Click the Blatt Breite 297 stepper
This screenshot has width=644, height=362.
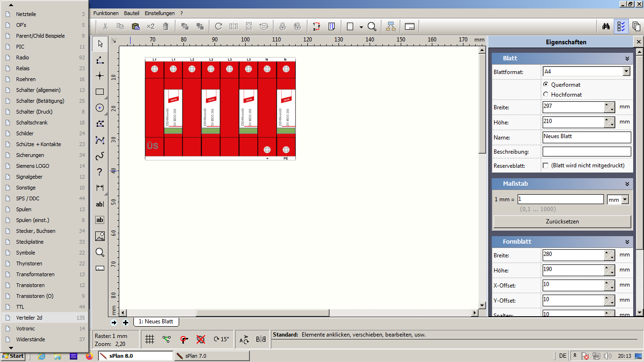coord(610,107)
